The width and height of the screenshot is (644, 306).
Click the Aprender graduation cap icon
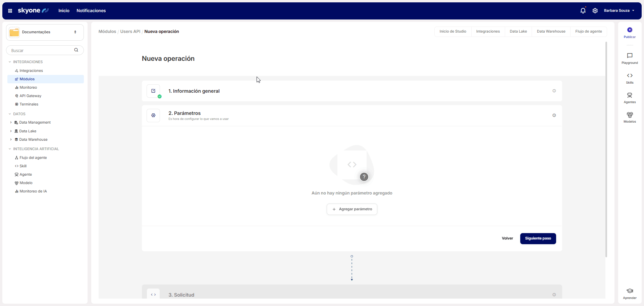(x=630, y=291)
